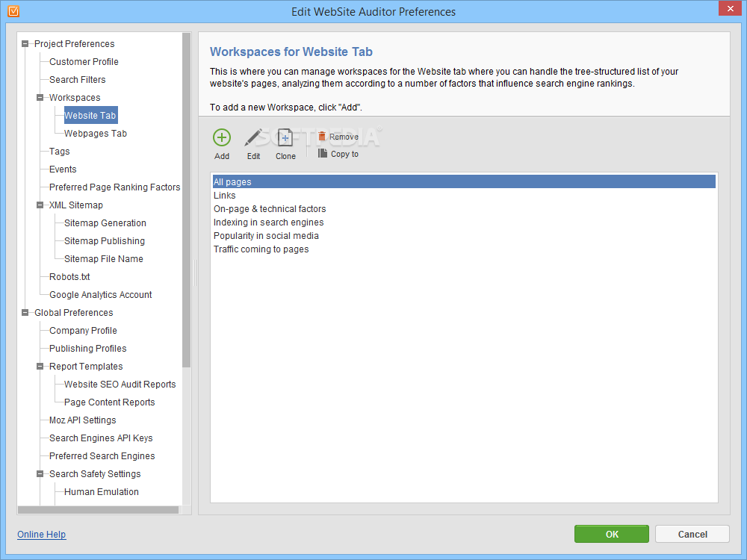The height and width of the screenshot is (560, 747).
Task: Open Company Profile settings
Action: click(x=83, y=331)
